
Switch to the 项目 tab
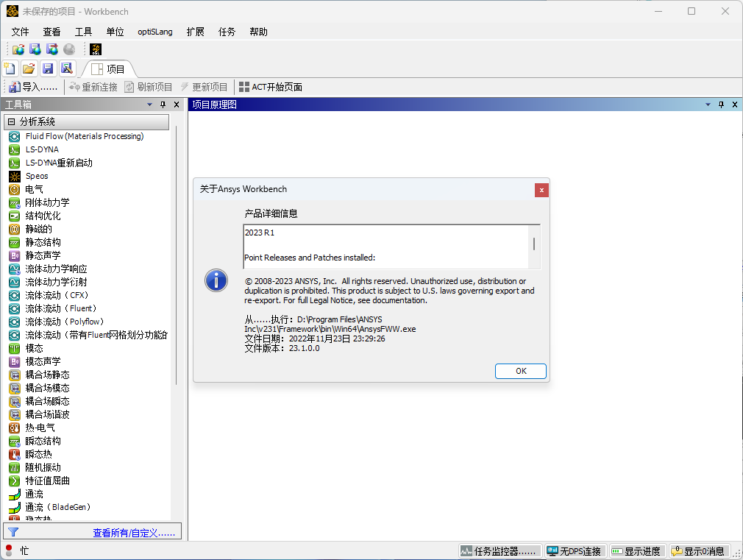point(110,69)
